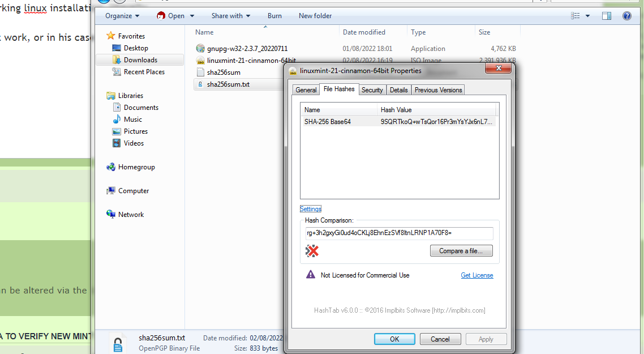
Task: Change the view icon in Explorer toolbar
Action: (x=576, y=16)
